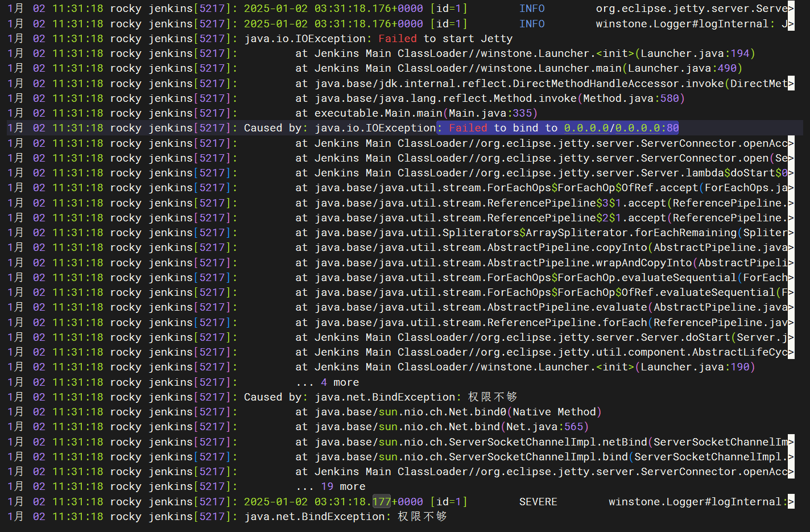Viewport: 810px width, 532px height.
Task: Click 'Main.java:335' line reference
Action: (490, 113)
